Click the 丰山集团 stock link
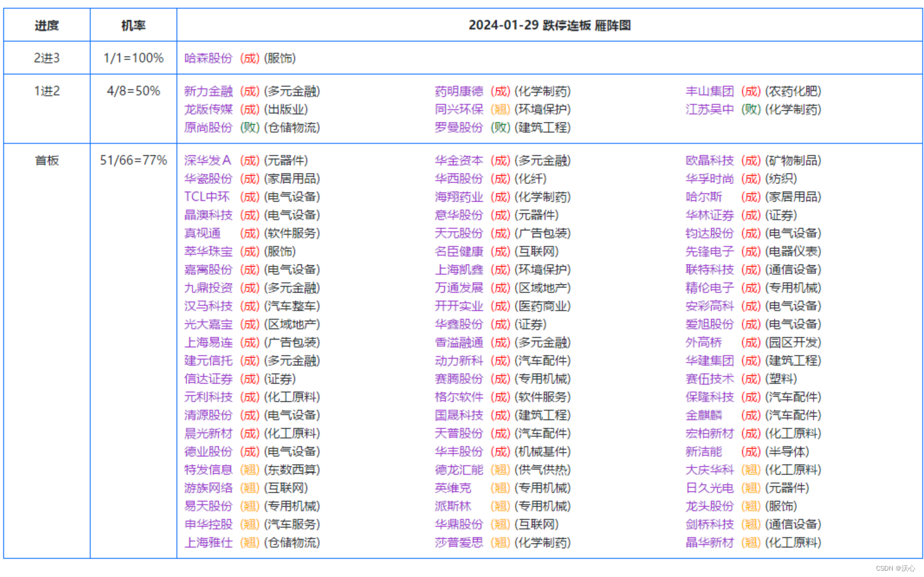The image size is (924, 577). pos(709,91)
